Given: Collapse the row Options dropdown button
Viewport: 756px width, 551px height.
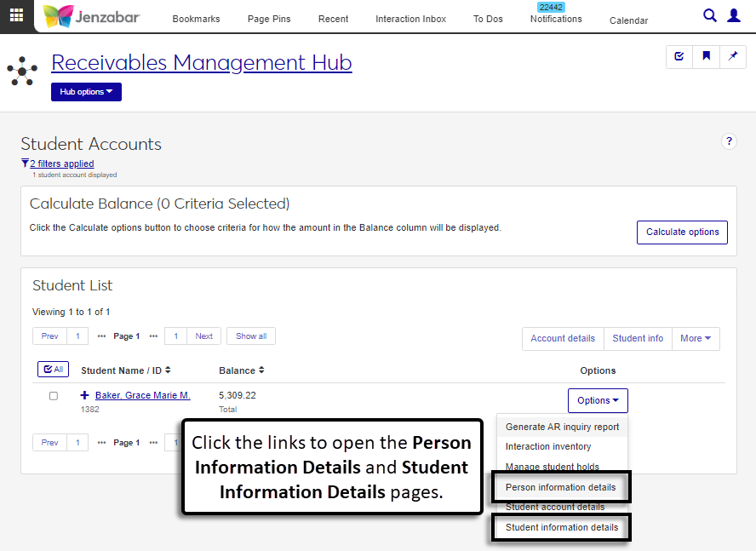Looking at the screenshot, I should point(598,400).
